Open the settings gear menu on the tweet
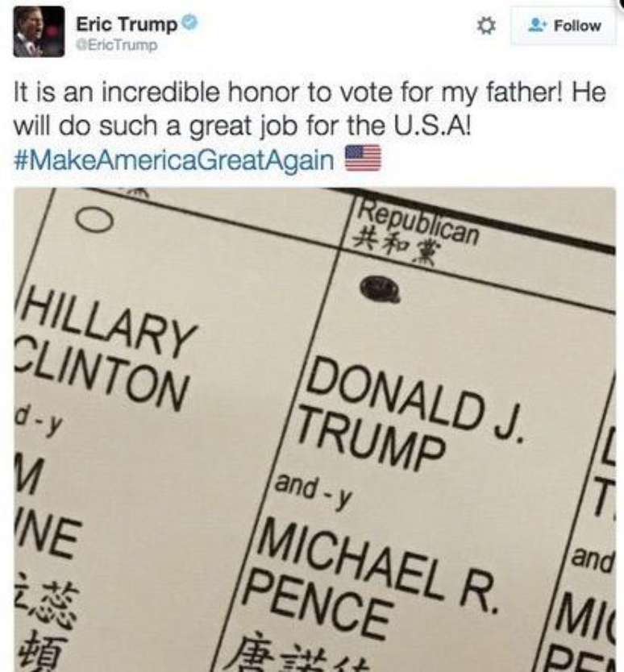The height and width of the screenshot is (672, 624). pyautogui.click(x=485, y=26)
